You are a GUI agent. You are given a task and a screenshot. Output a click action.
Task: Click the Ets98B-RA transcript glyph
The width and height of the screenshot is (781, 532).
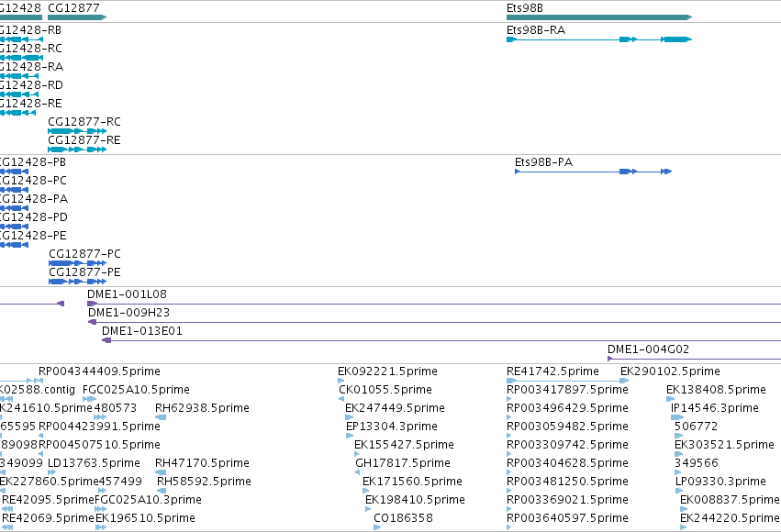pyautogui.click(x=599, y=39)
